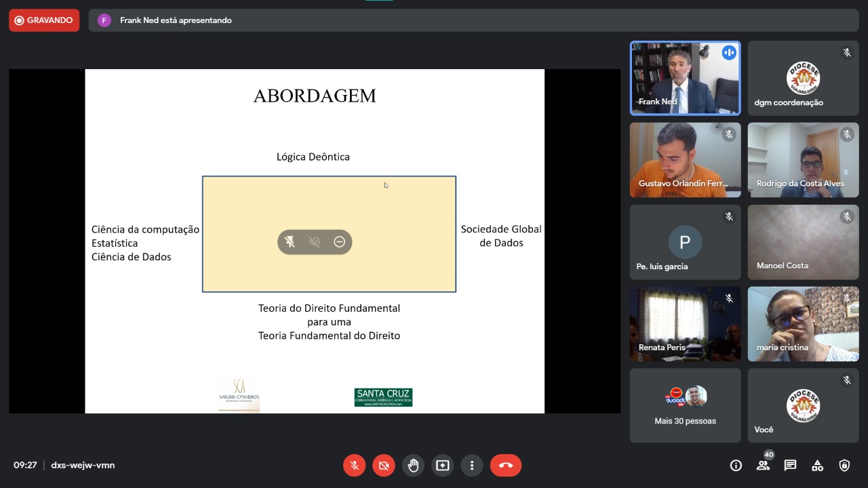Click the 'Frank Ned está apresentando' banner

[x=176, y=20]
